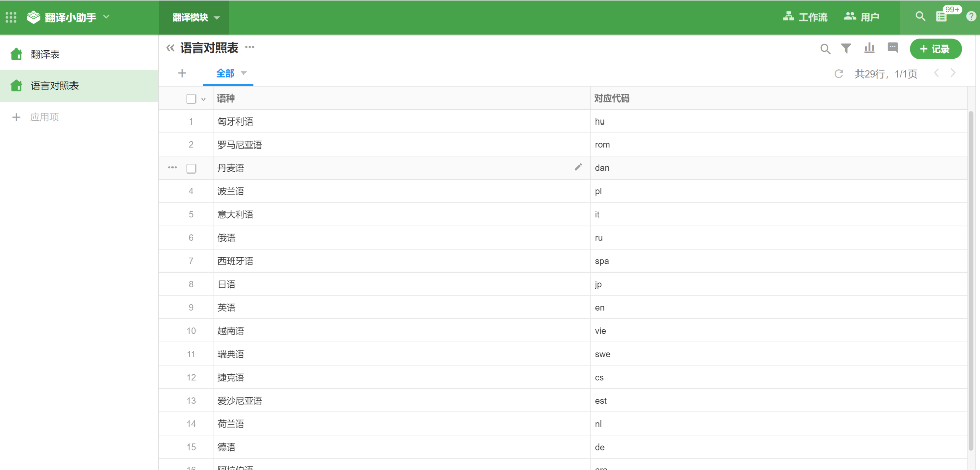Viewport: 980px width, 470px height.
Task: Click the 记录 add record button
Action: pos(935,49)
